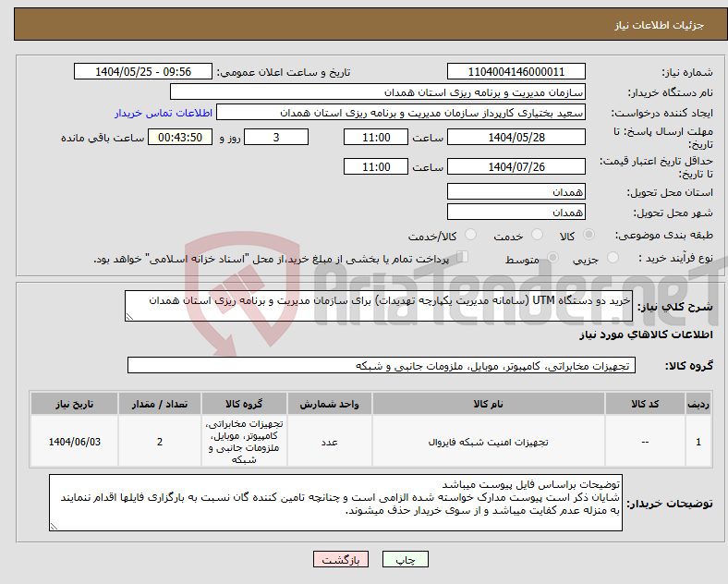Click the تاریخ نیاز column header
This screenshot has height=584, width=728.
[x=74, y=404]
